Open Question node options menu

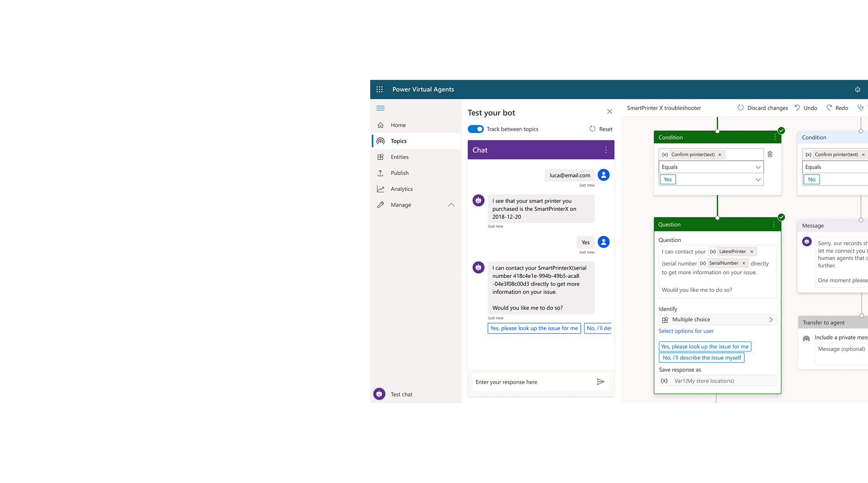(773, 225)
